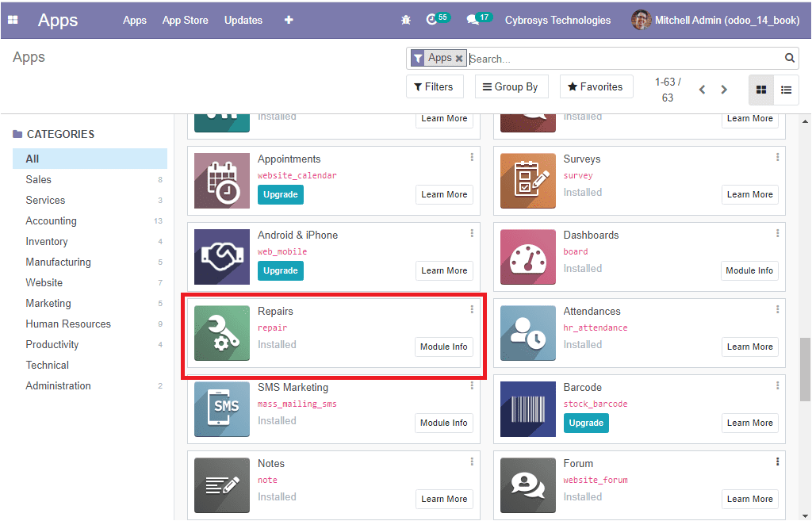Open Repairs card three-dot menu
Screen dimensions: 812x521
pyautogui.click(x=472, y=309)
